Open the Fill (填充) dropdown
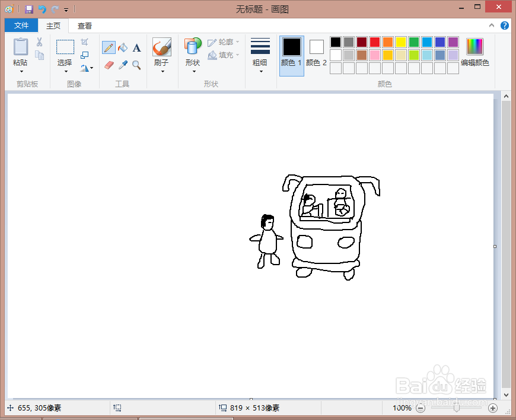This screenshot has width=516, height=420. [224, 55]
